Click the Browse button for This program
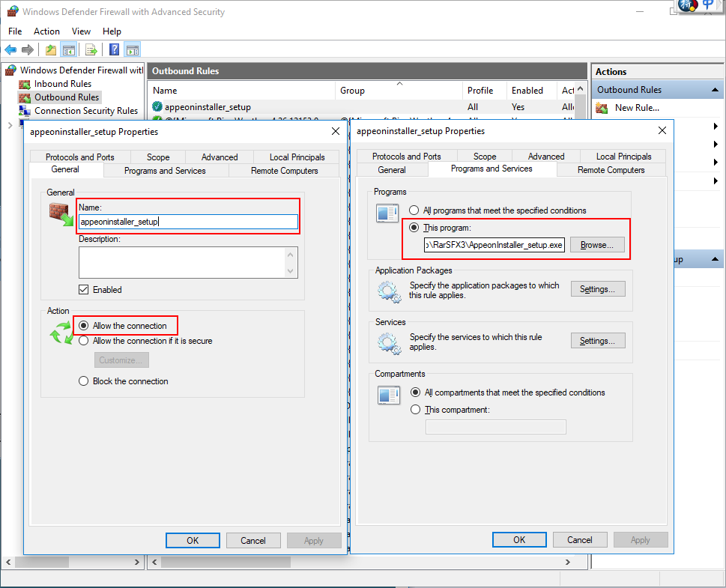This screenshot has height=588, width=726. pyautogui.click(x=597, y=244)
